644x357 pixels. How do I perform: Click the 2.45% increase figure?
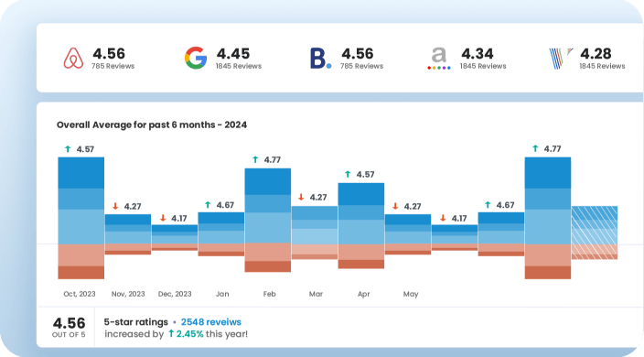tap(189, 334)
